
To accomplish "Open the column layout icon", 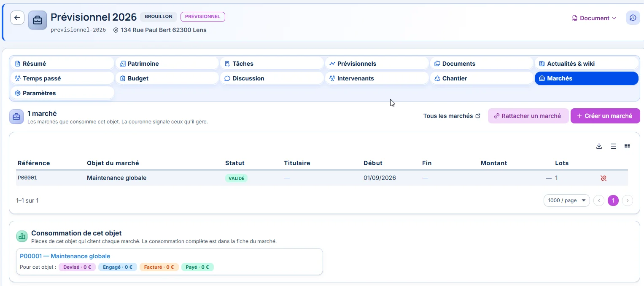I will tap(627, 146).
